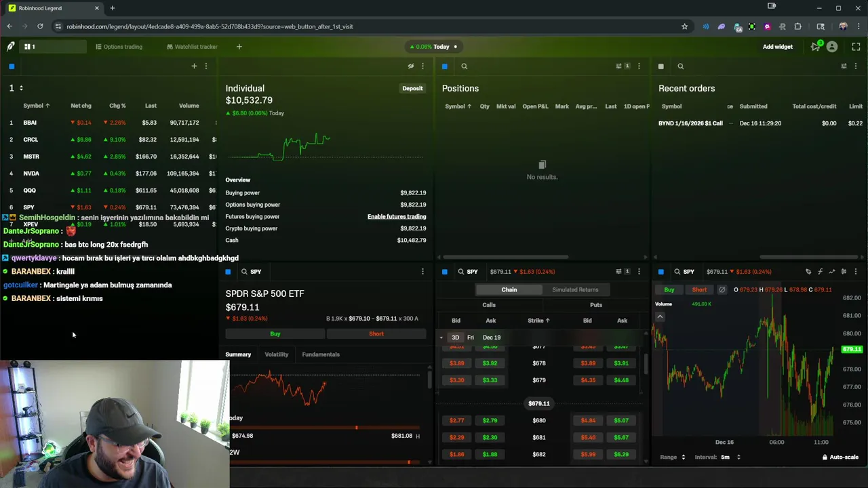Screen dimensions: 868x488
Task: Add symbol to watchlist with plus icon
Action: click(x=194, y=66)
